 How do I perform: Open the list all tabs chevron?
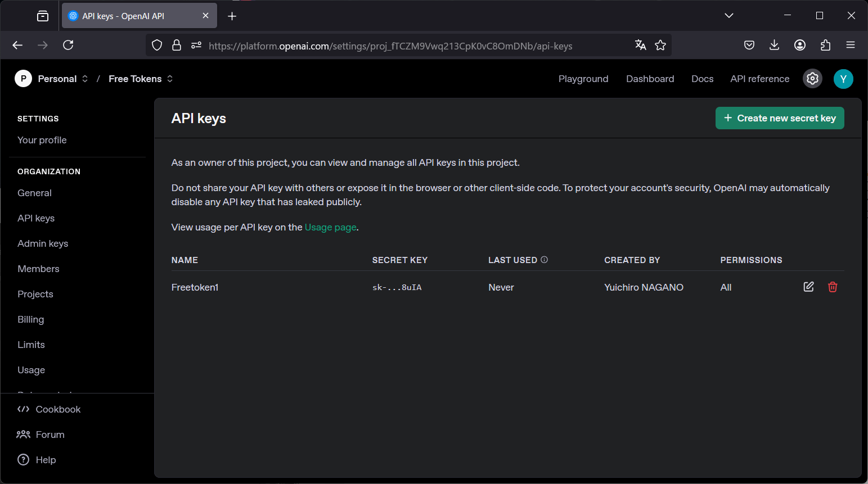728,16
